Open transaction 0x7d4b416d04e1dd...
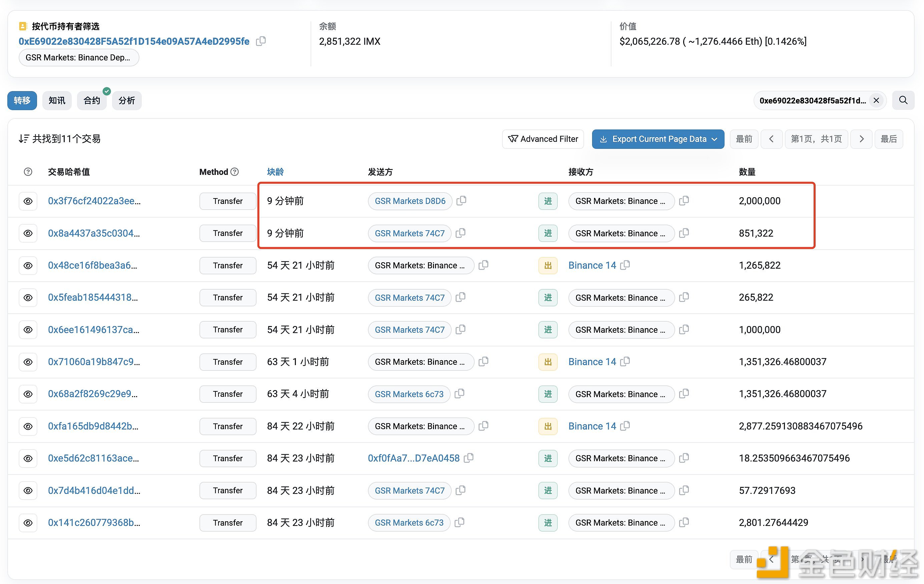 [x=94, y=490]
